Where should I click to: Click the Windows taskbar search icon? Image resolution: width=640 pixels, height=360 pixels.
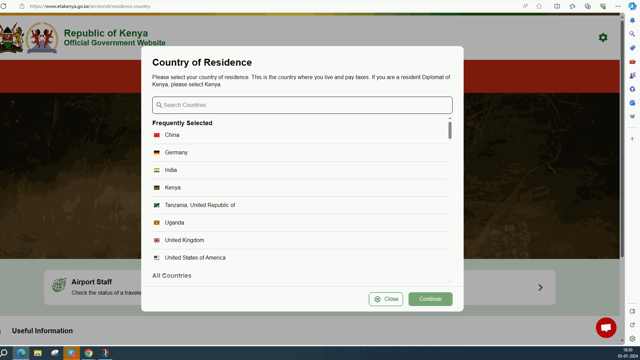coord(4,353)
